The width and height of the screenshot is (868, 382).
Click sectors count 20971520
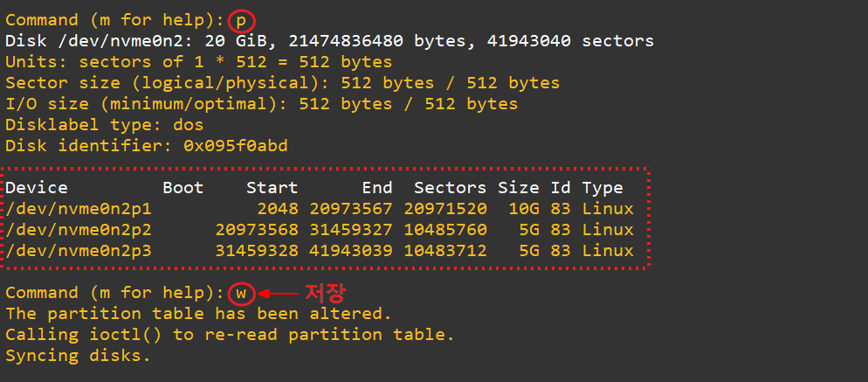coord(445,209)
